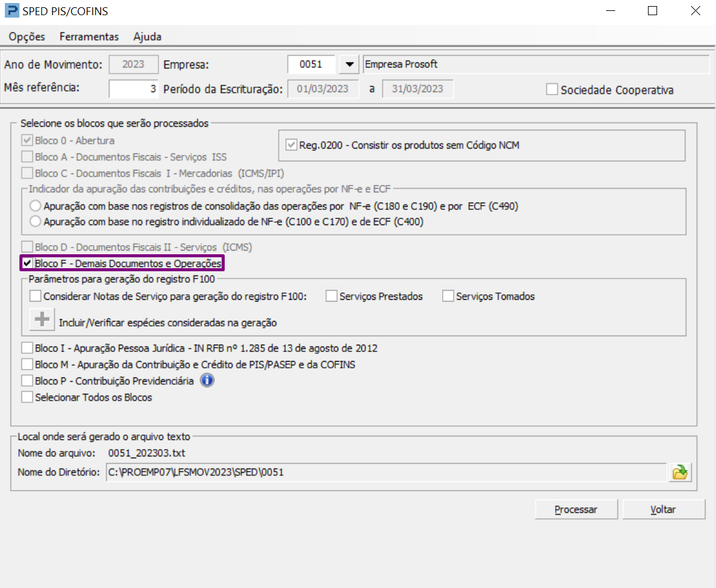
Task: Click the Mês referência input field
Action: point(134,89)
